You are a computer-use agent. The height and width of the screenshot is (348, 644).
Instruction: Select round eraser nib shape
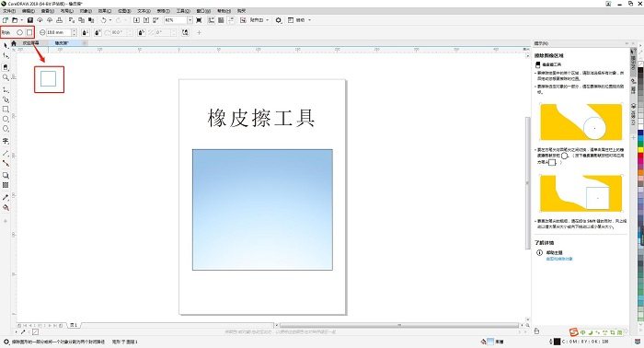tap(19, 32)
